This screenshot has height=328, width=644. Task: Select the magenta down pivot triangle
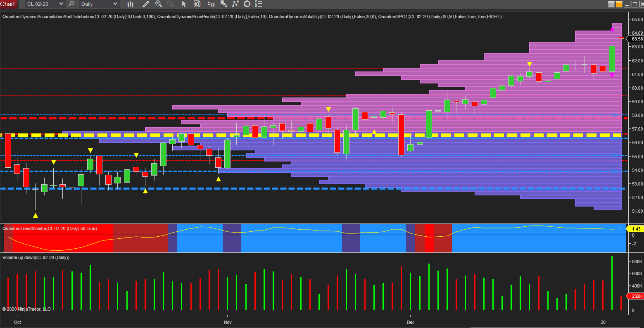click(x=612, y=76)
